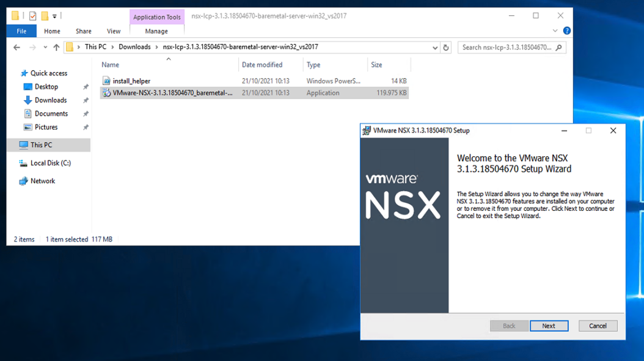644x361 pixels.
Task: Open Documents in navigation pane
Action: [51, 114]
